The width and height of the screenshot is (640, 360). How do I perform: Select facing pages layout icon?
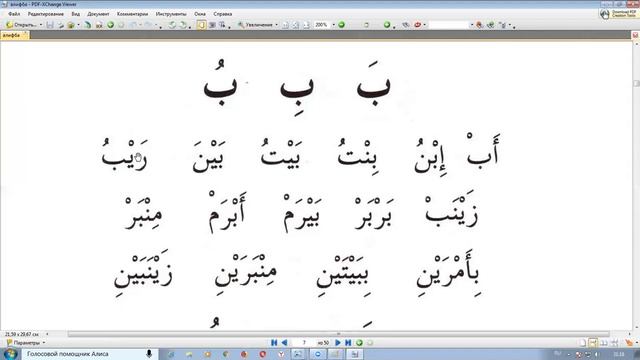click(604, 343)
